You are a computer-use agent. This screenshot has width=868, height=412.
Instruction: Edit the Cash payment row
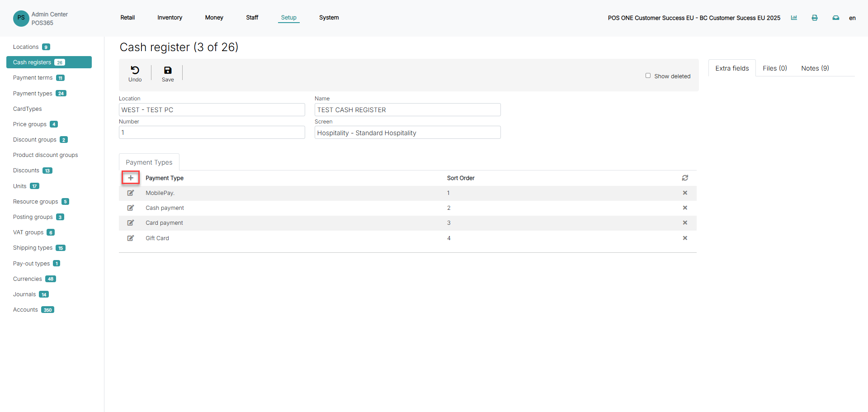tap(131, 208)
